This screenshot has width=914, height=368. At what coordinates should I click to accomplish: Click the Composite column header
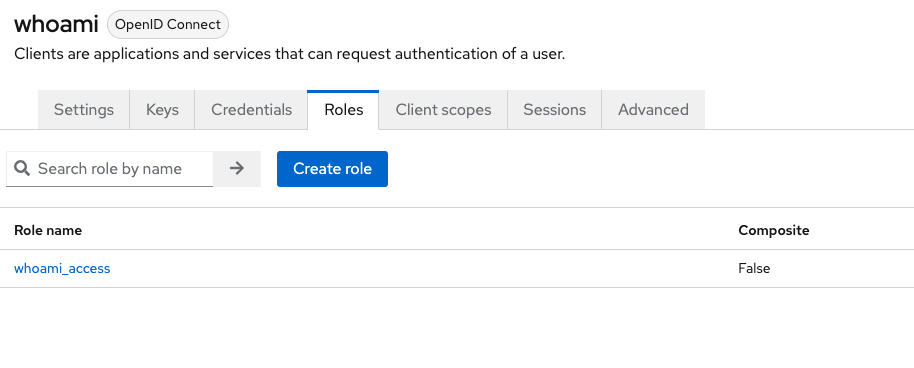774,230
